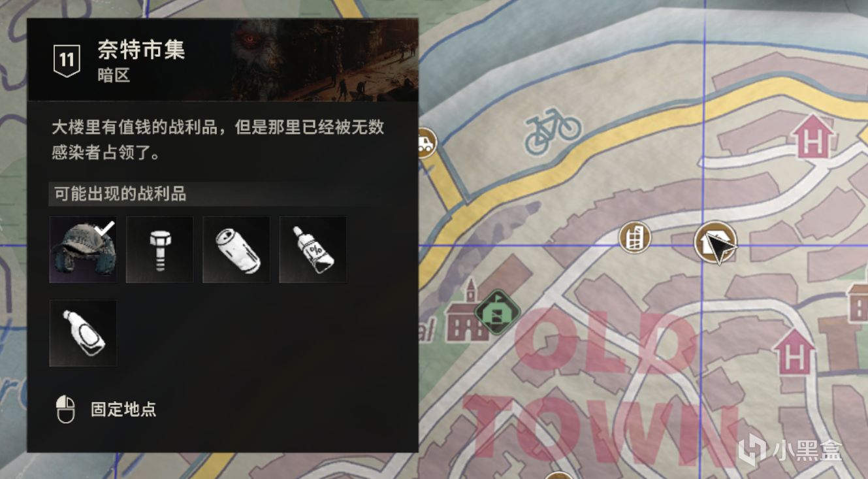
Task: Click the van marker beside the panel
Action: tap(425, 142)
